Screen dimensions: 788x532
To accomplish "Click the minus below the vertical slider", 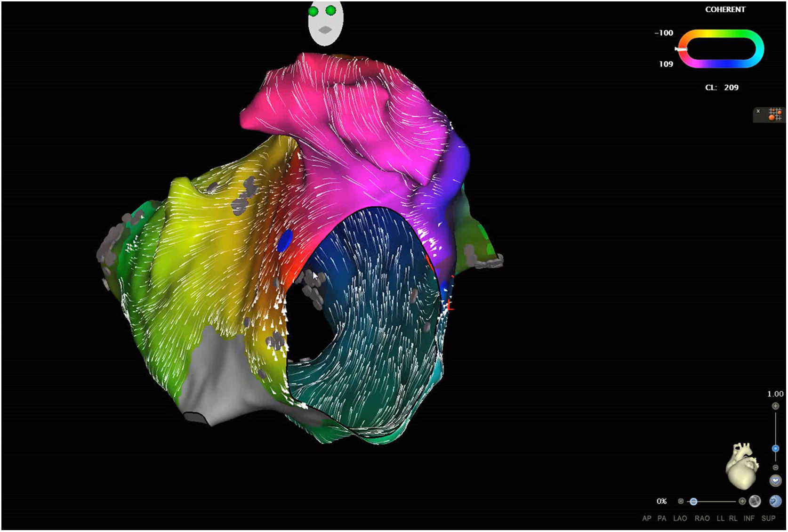I will [x=775, y=468].
